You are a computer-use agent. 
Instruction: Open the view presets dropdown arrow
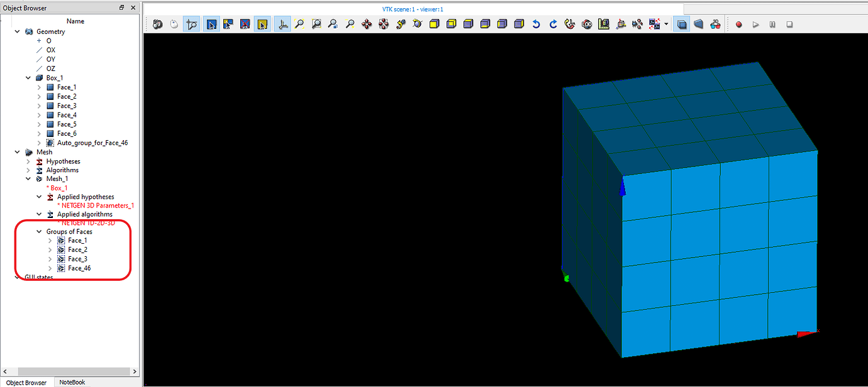tap(666, 24)
